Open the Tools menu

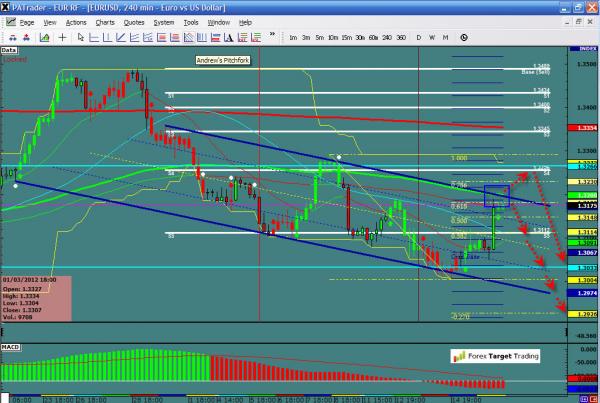point(191,22)
